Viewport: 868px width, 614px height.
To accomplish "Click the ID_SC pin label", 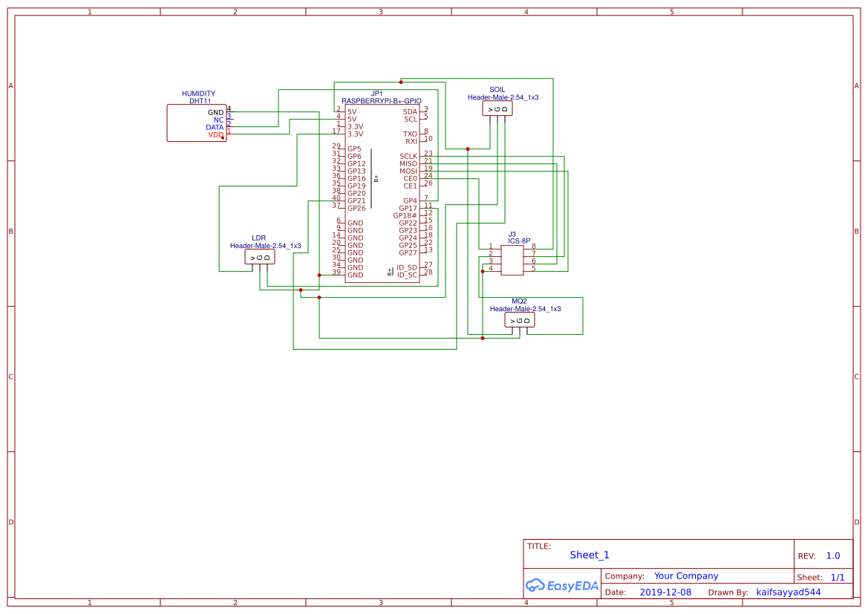I will pos(407,275).
